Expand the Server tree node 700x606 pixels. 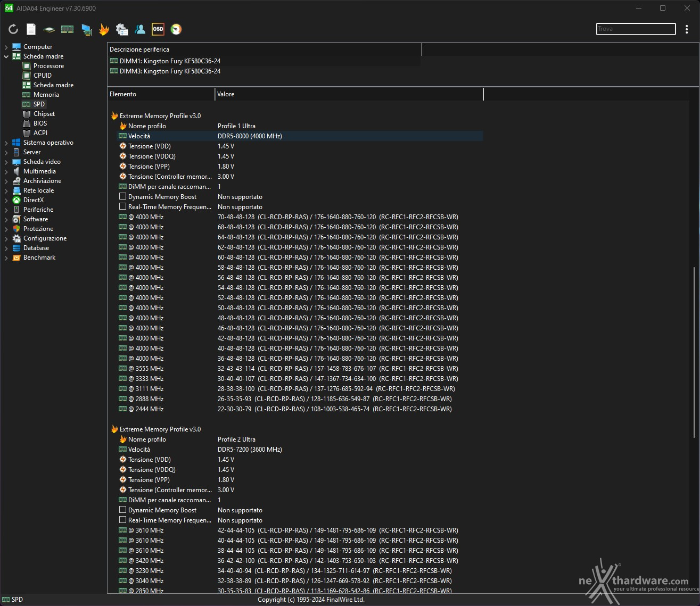click(6, 152)
